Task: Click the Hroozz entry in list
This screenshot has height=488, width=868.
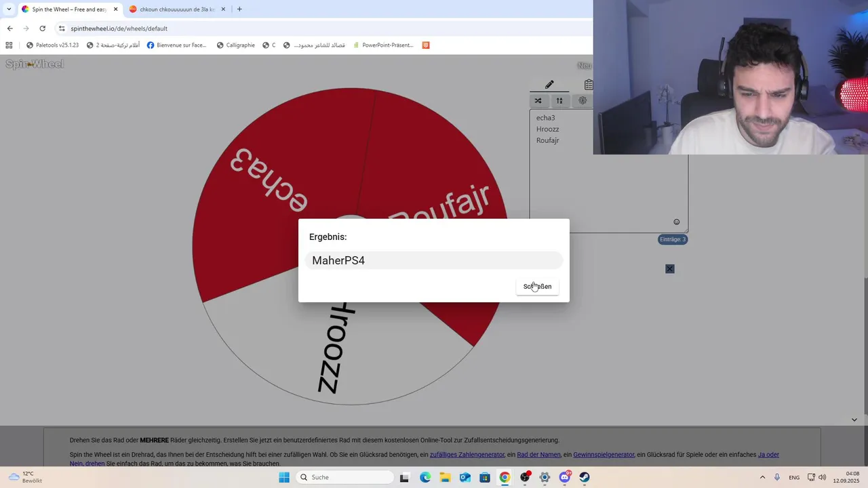Action: (548, 129)
